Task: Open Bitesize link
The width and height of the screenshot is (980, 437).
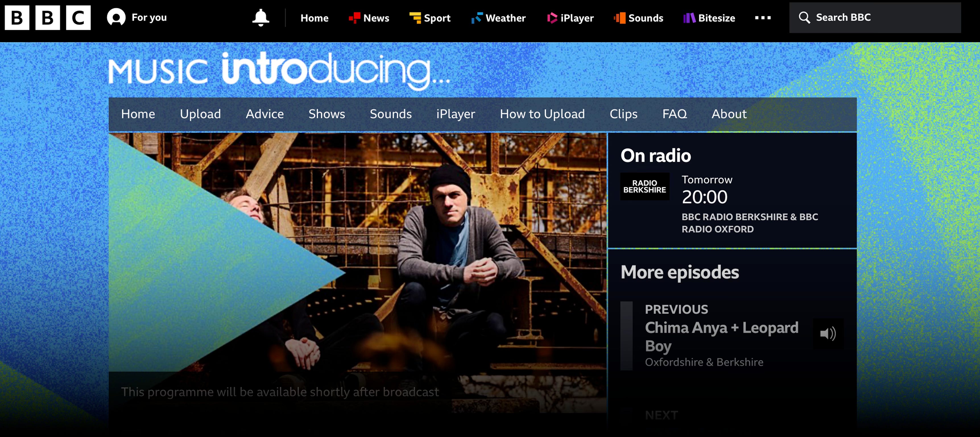Action: [x=709, y=18]
